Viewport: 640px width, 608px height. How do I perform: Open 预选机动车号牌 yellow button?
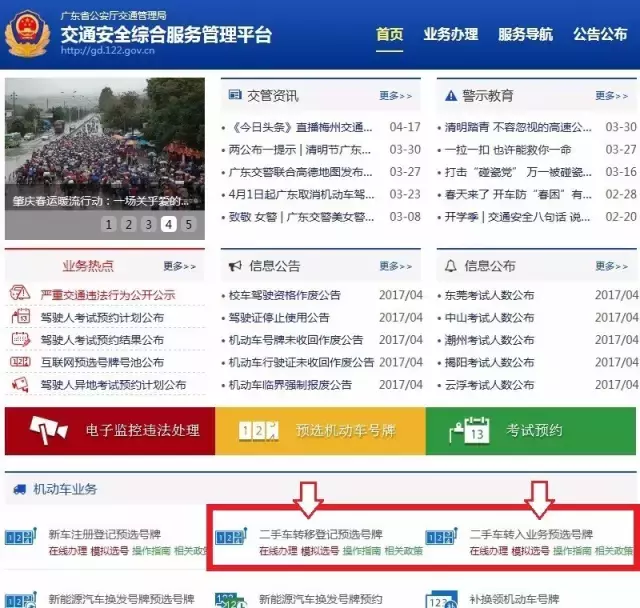pyautogui.click(x=320, y=430)
